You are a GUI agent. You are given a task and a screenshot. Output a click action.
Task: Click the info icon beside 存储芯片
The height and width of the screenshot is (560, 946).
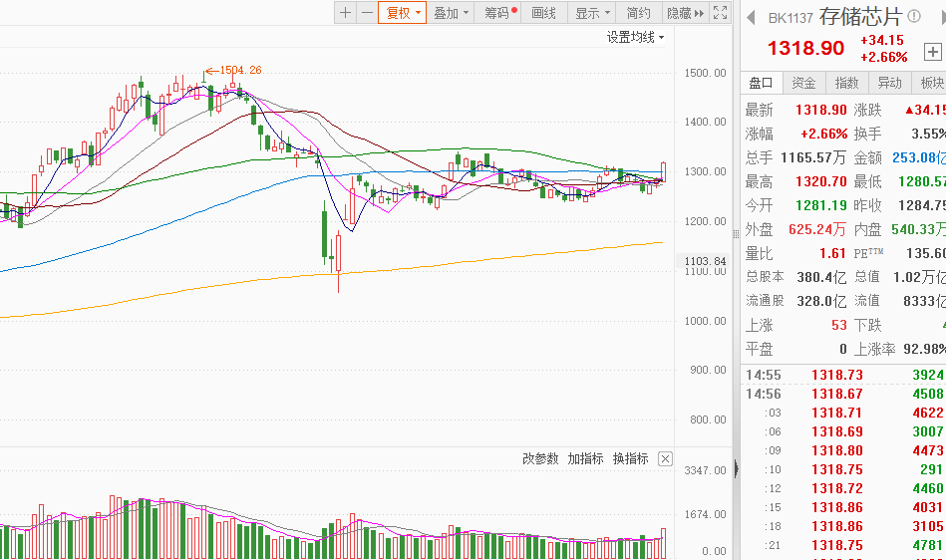click(x=914, y=17)
